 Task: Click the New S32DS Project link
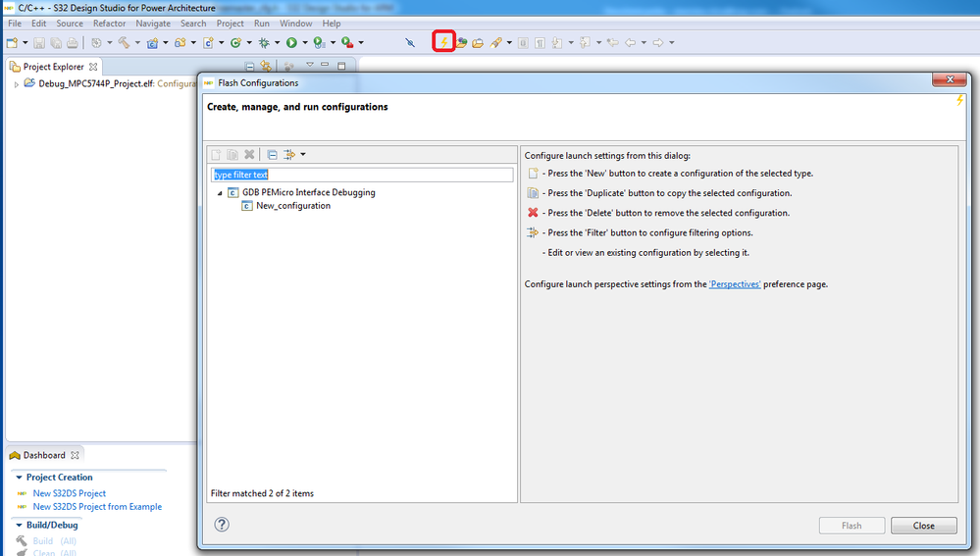[x=70, y=493]
